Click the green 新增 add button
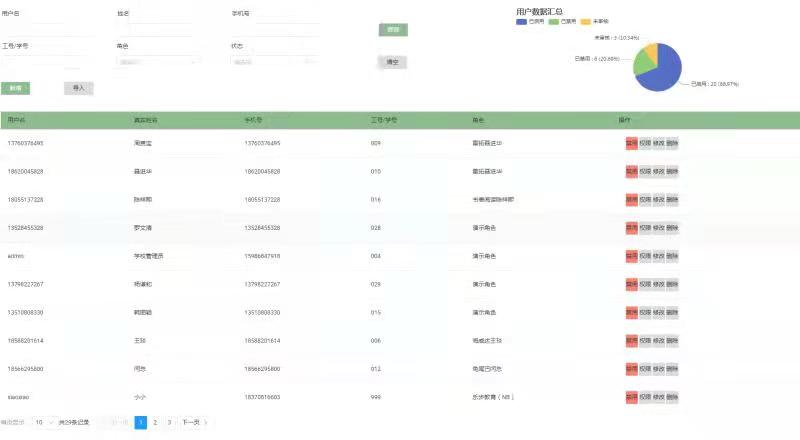The width and height of the screenshot is (800, 440). tap(16, 88)
